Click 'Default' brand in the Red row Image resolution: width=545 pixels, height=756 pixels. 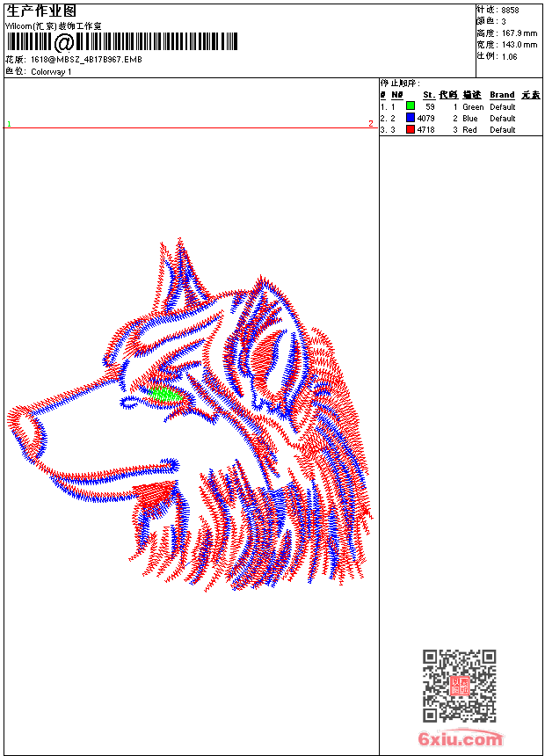point(502,130)
